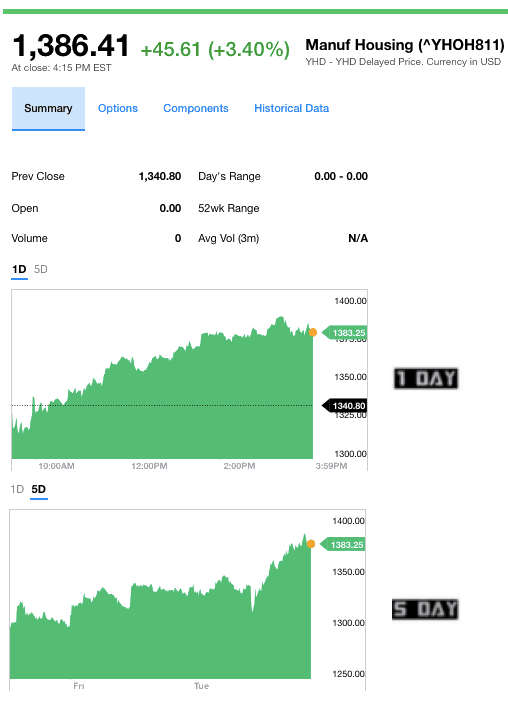Select 5D range above first chart
The width and height of the screenshot is (508, 714).
click(41, 270)
